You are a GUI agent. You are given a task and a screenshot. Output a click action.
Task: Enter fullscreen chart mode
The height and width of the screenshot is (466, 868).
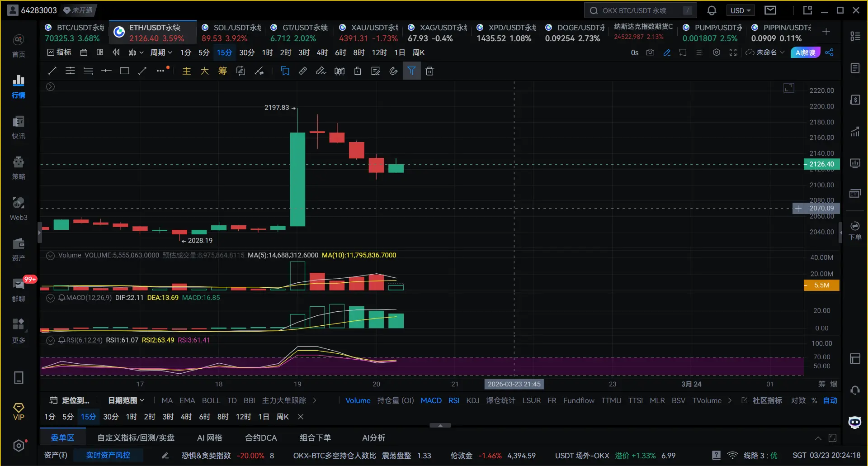(733, 52)
